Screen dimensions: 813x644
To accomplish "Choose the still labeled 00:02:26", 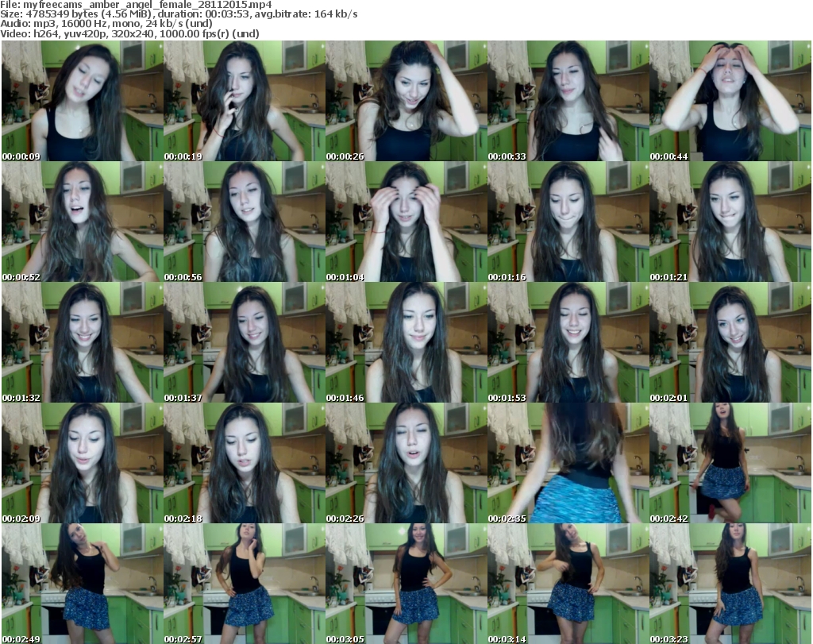I will click(406, 463).
